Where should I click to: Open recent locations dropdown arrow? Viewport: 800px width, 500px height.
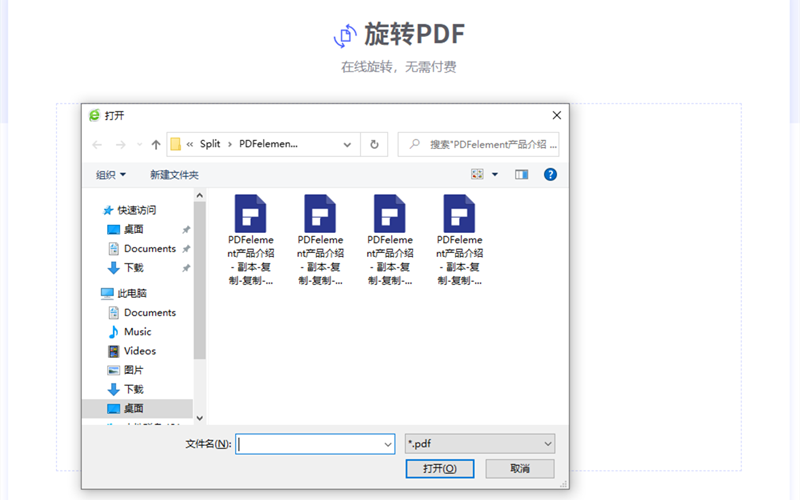pyautogui.click(x=139, y=144)
